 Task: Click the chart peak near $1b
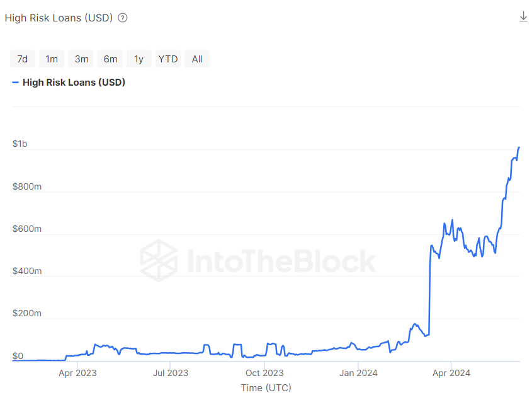519,147
